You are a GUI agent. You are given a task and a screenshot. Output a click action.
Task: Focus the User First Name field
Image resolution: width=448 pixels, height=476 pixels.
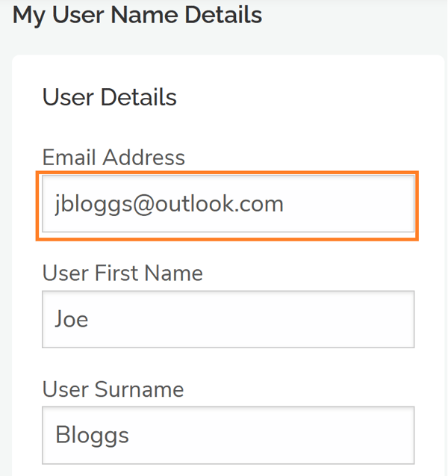point(228,320)
